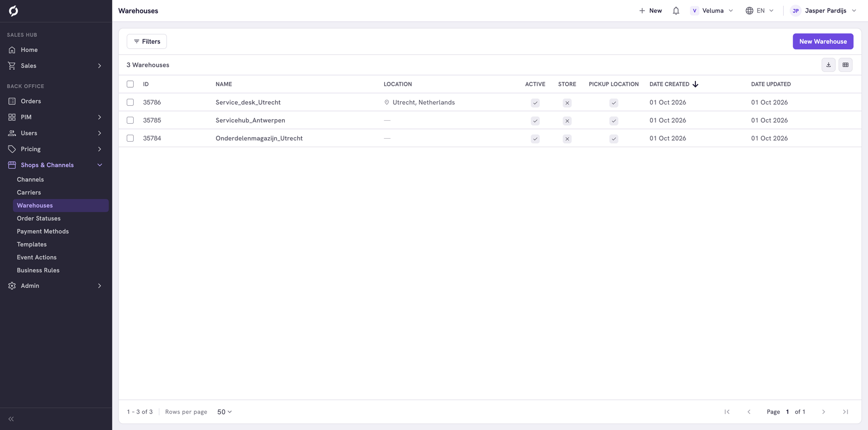The width and height of the screenshot is (868, 430).
Task: Collapse the sidebar with double-chevron icon
Action: click(x=11, y=419)
